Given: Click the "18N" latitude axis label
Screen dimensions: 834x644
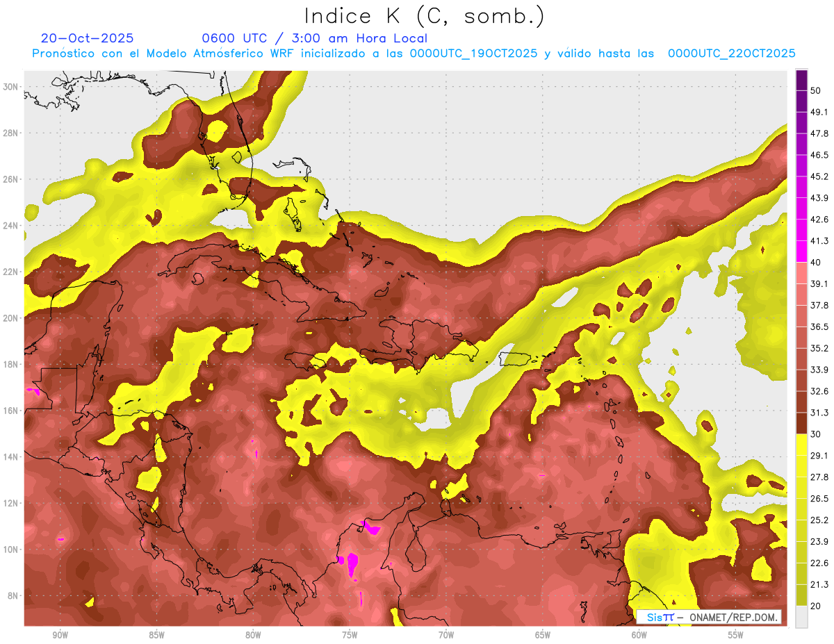Looking at the screenshot, I should (x=10, y=364).
